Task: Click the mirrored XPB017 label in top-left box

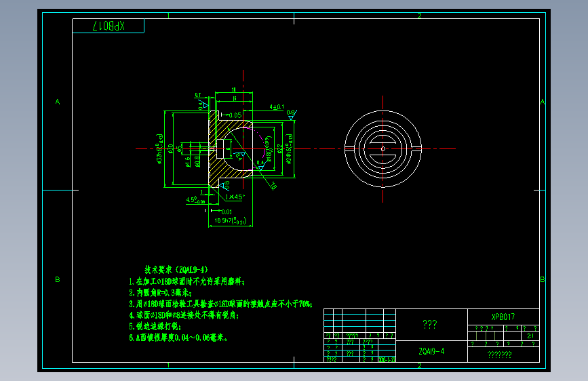Action: [x=109, y=26]
